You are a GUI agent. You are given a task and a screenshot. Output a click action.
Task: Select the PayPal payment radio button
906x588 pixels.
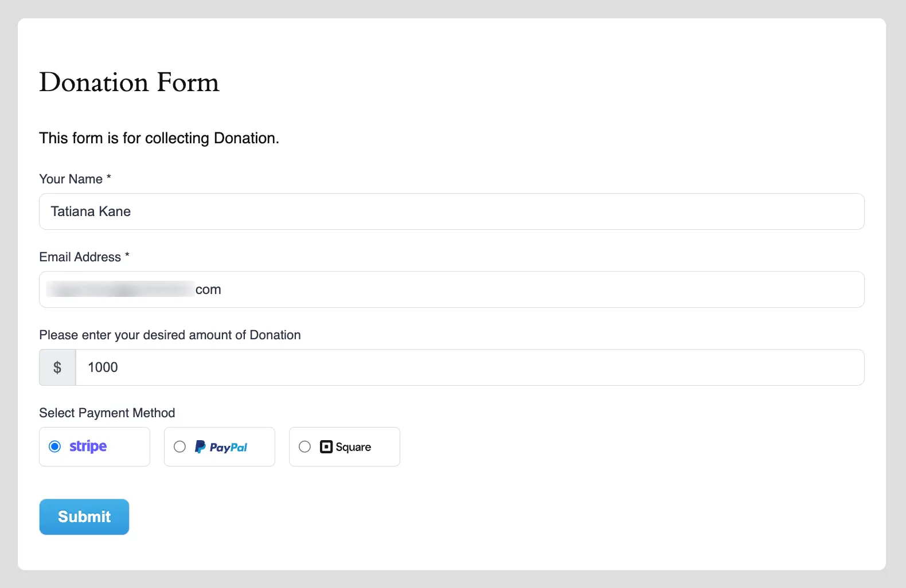179,446
